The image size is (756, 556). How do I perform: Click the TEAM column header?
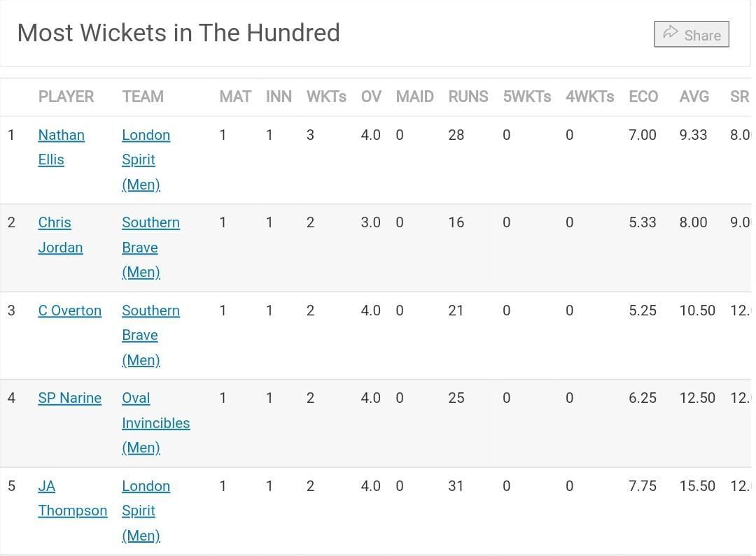point(143,97)
